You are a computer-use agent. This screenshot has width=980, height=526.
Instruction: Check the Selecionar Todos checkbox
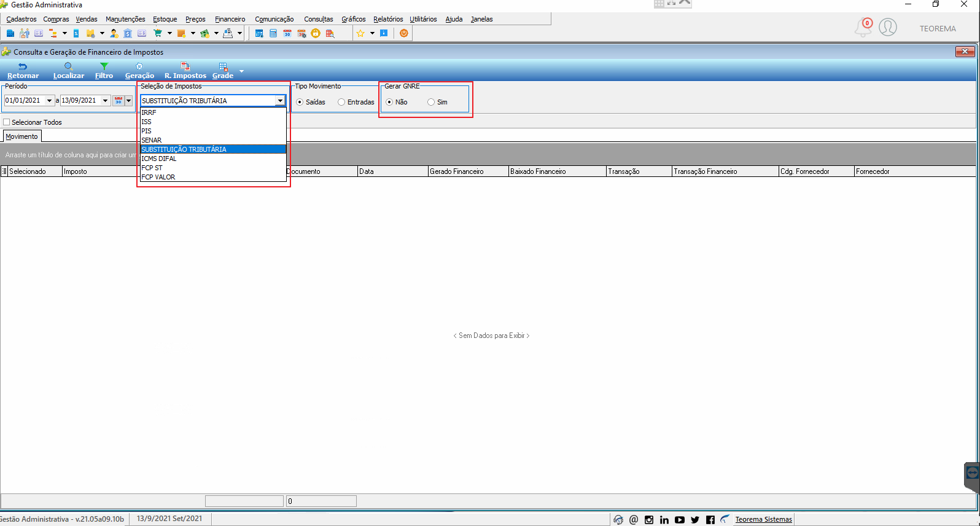click(x=7, y=122)
